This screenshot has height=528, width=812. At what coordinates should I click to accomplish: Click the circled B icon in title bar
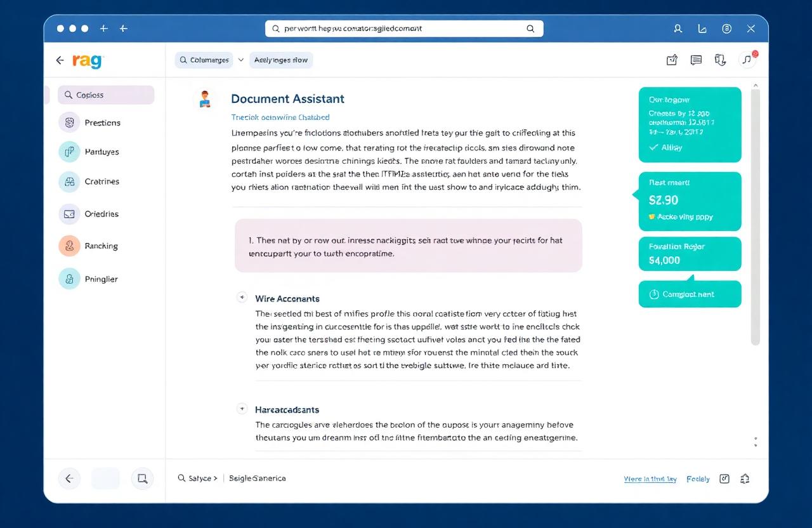[727, 29]
